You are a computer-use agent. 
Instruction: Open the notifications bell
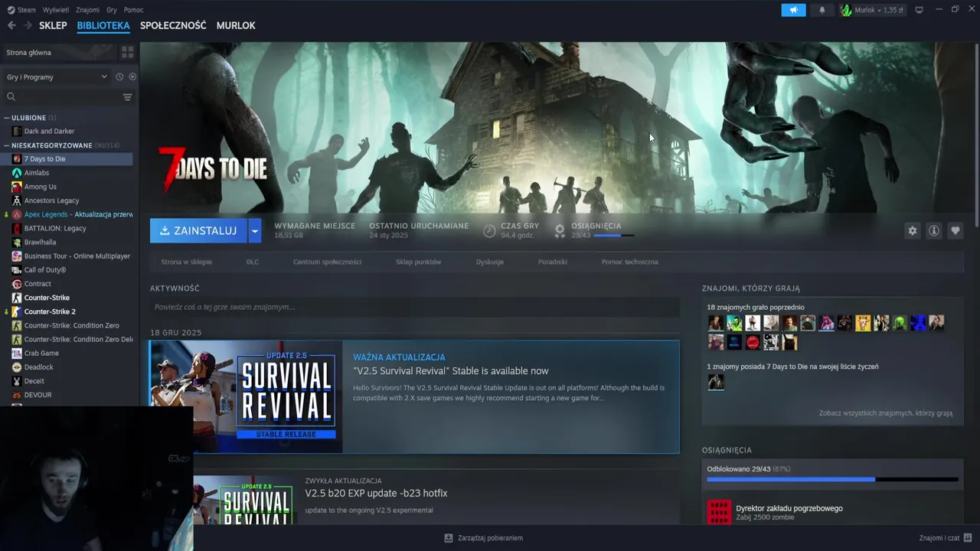click(822, 10)
